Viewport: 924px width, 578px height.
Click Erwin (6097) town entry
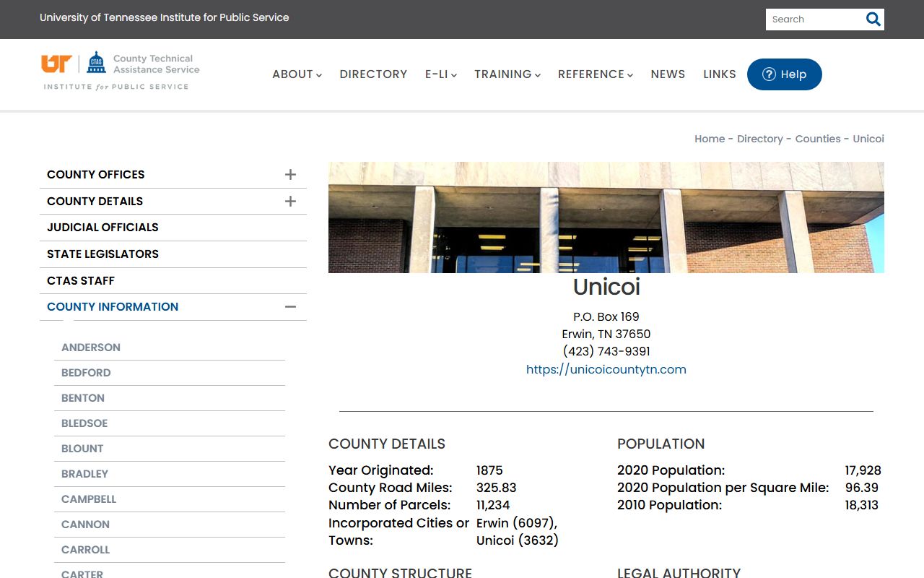517,523
